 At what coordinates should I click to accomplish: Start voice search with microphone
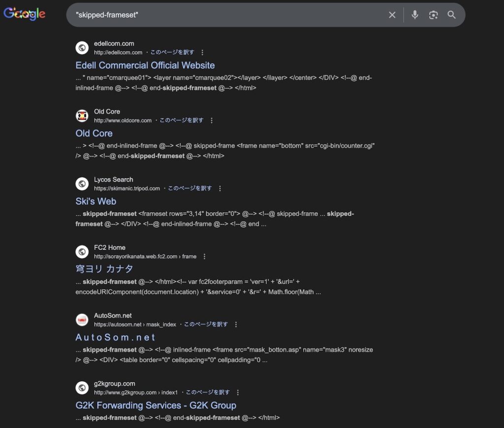[415, 15]
